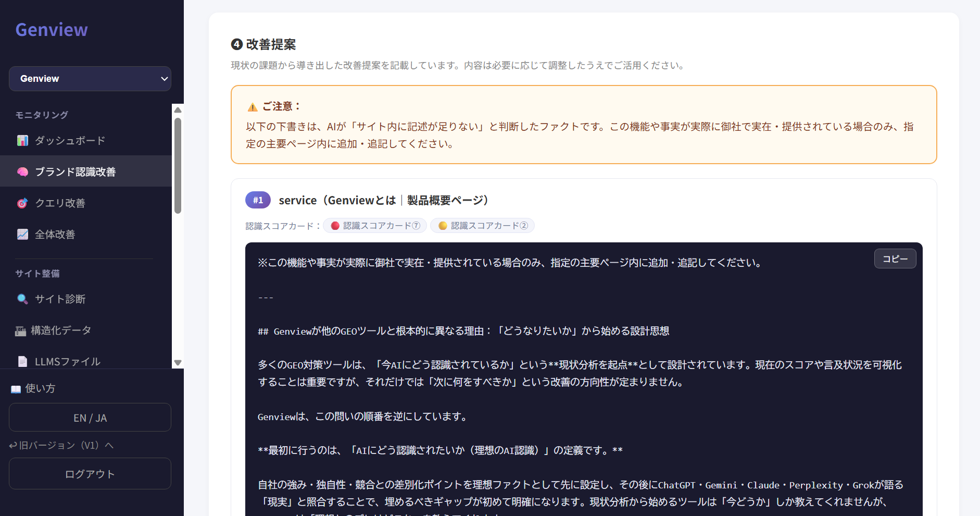Click the sidebar scrollbar down arrow
This screenshot has width=980, height=516.
click(178, 363)
